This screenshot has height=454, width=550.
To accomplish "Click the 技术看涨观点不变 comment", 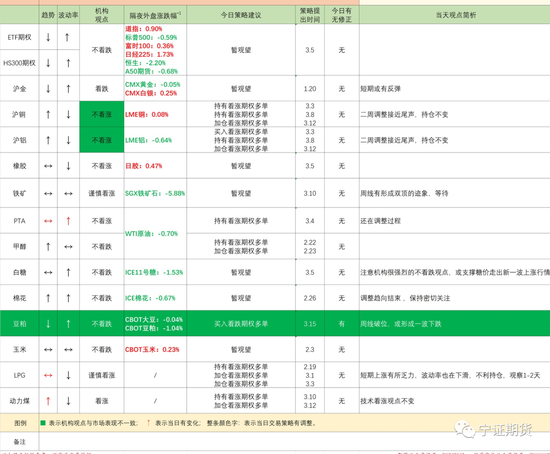I will pyautogui.click(x=387, y=401).
